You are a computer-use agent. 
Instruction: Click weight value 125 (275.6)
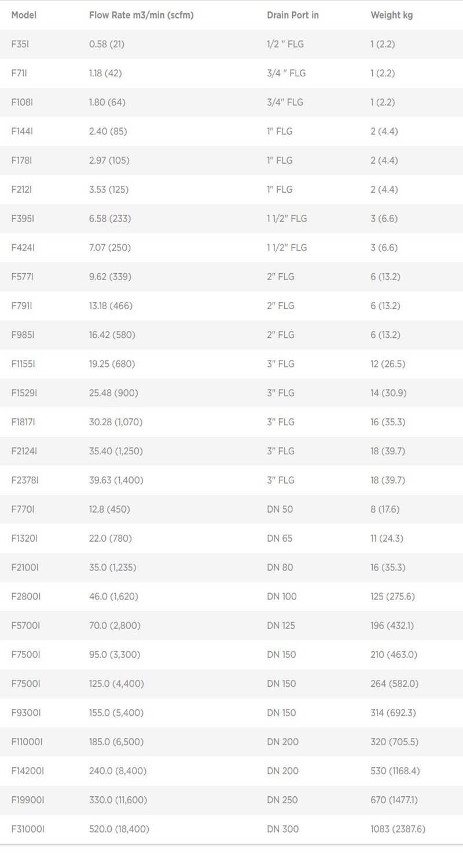point(392,596)
